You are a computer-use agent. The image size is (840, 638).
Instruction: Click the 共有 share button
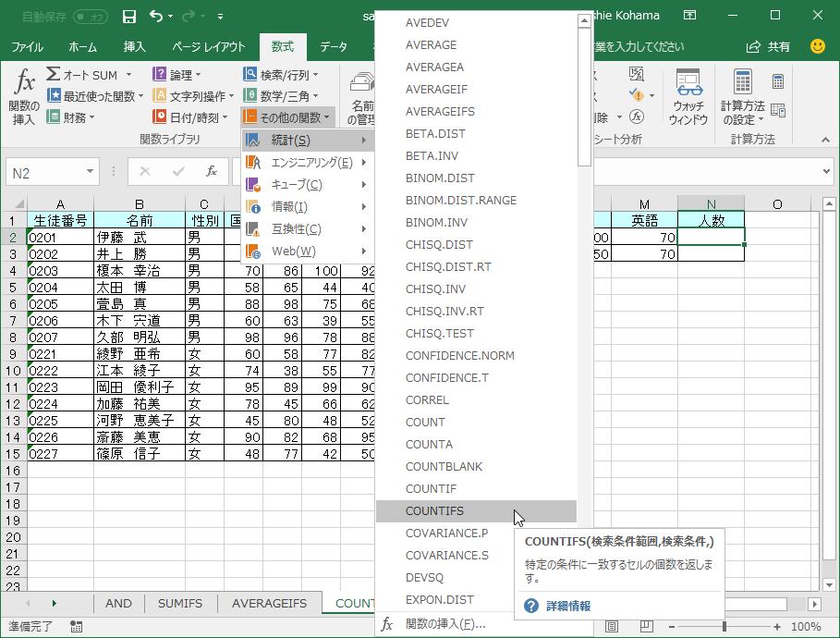click(x=769, y=46)
